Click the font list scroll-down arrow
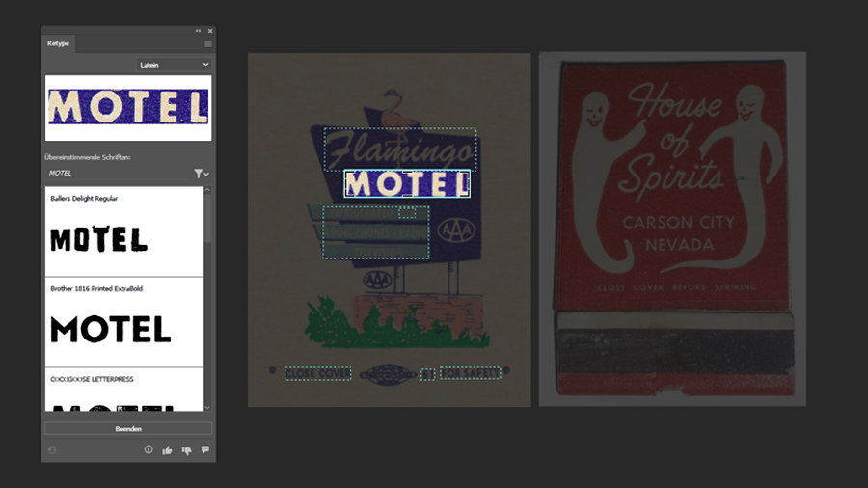 (x=207, y=408)
